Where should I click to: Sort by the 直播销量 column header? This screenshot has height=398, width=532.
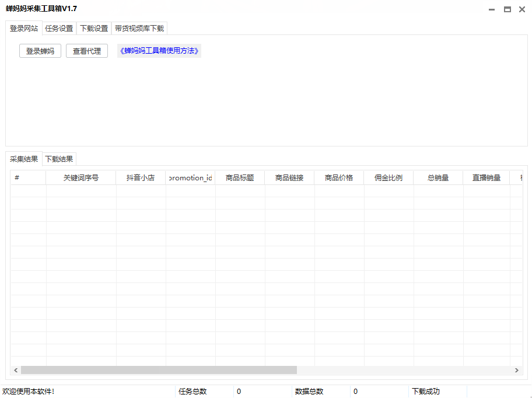(487, 178)
